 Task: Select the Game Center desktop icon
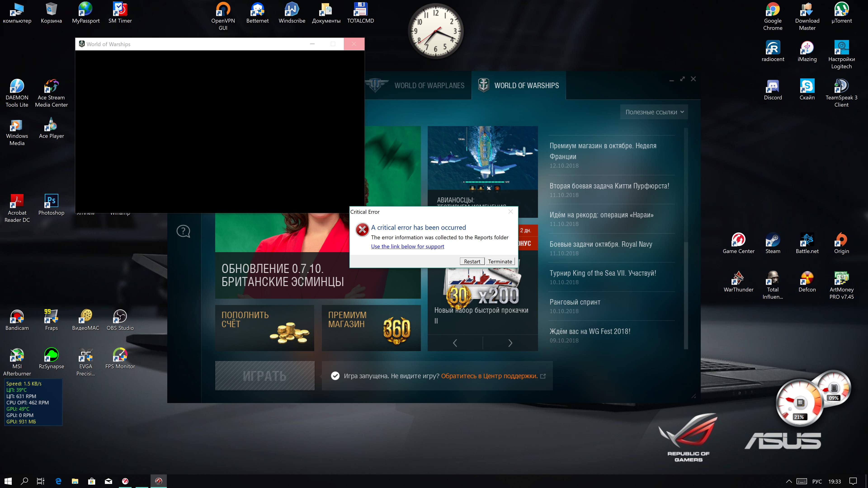pyautogui.click(x=738, y=244)
